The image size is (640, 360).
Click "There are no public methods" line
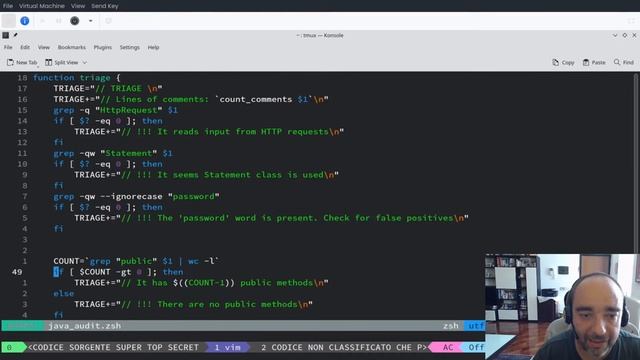[193, 304]
